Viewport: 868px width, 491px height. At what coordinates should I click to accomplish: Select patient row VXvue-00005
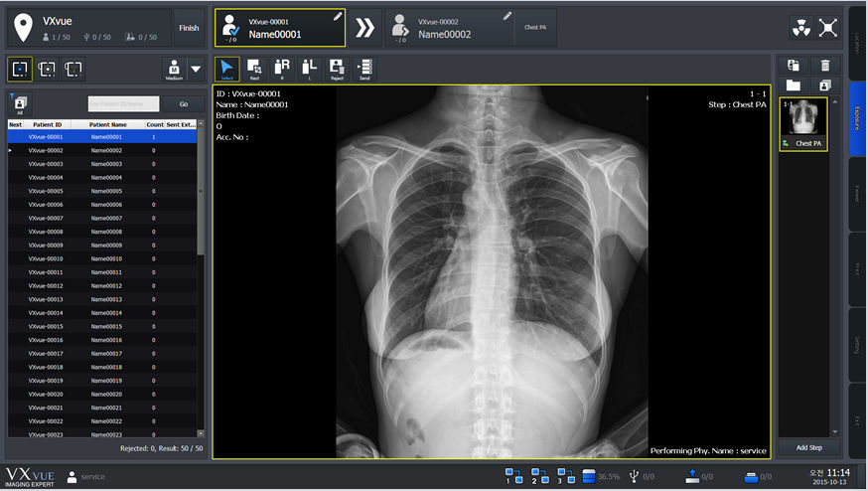[102, 191]
